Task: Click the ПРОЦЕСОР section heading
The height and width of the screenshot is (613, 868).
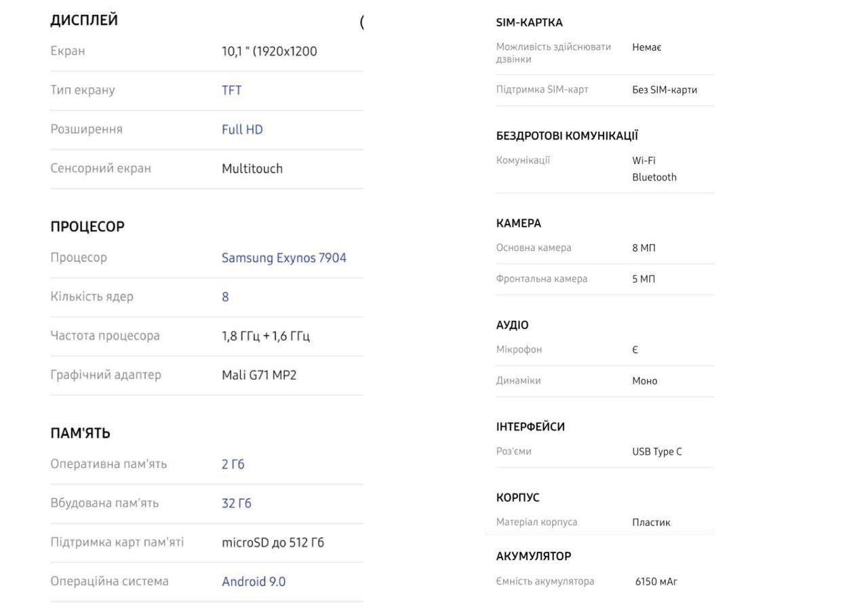Action: pyautogui.click(x=87, y=226)
